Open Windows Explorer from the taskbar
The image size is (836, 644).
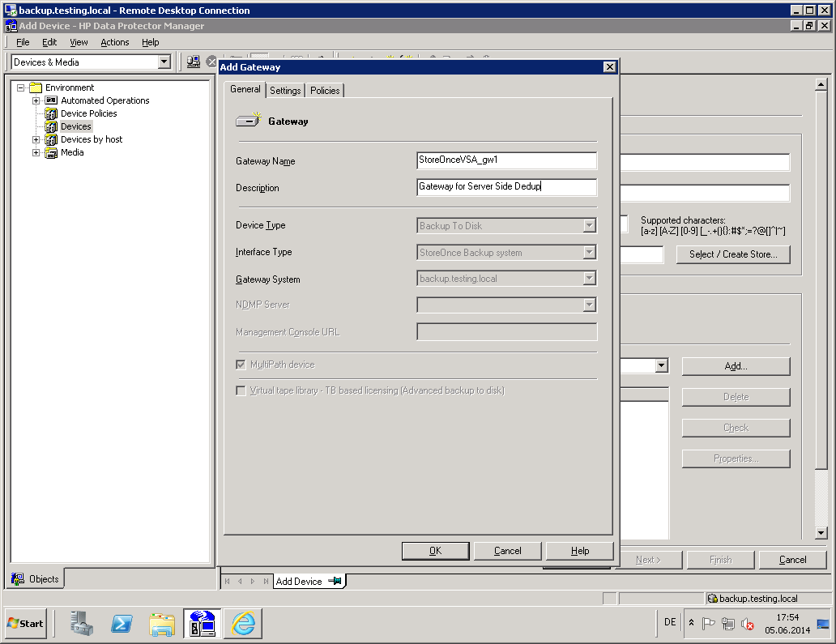(162, 623)
